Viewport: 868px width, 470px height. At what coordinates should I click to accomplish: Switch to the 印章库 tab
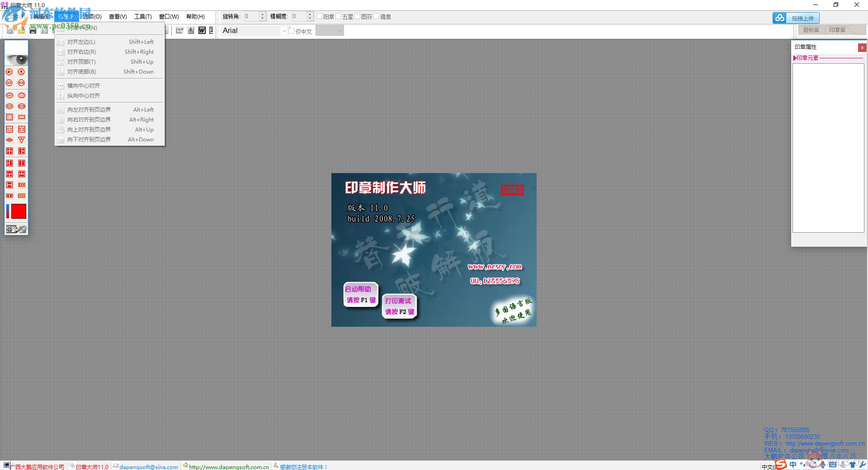837,30
